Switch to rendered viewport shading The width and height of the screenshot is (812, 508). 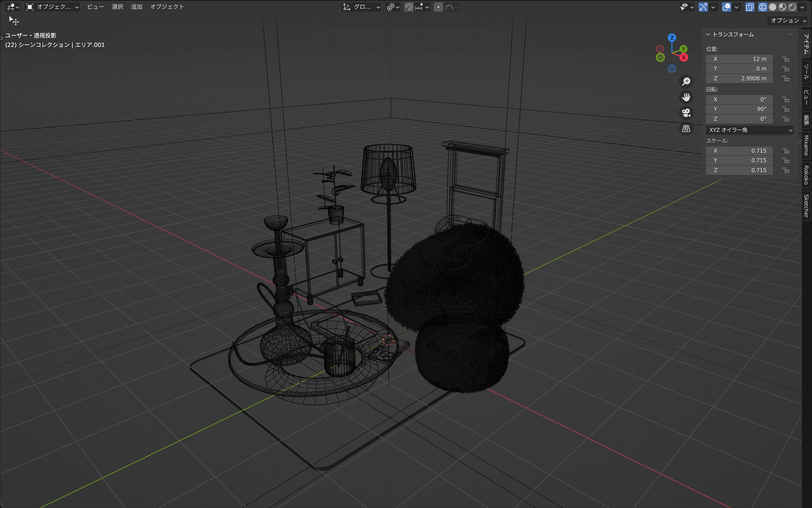(792, 7)
